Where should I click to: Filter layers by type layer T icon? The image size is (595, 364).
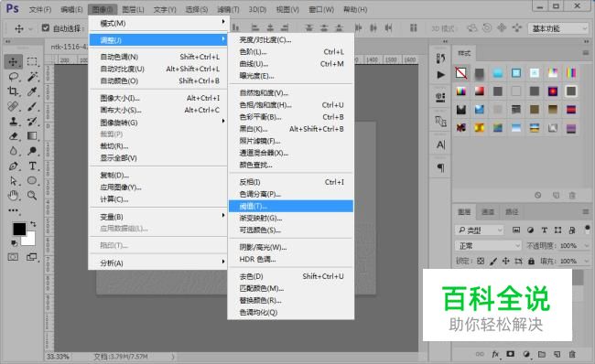tap(544, 230)
